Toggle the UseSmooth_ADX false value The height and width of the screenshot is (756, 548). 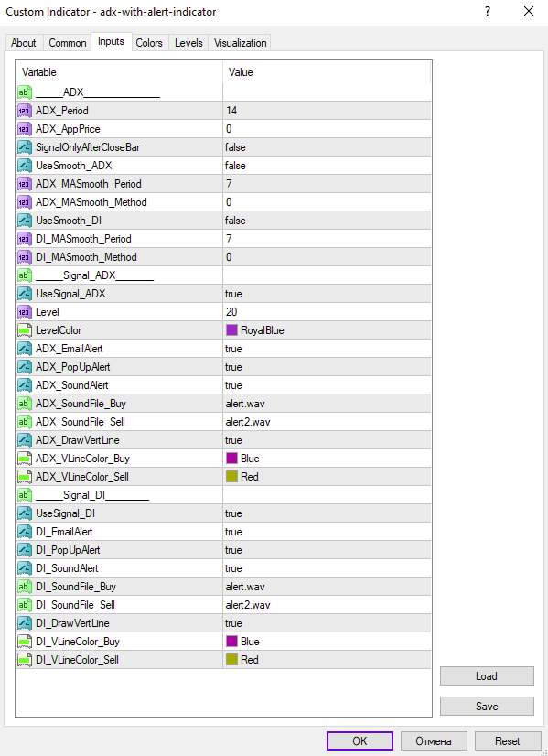coord(328,166)
